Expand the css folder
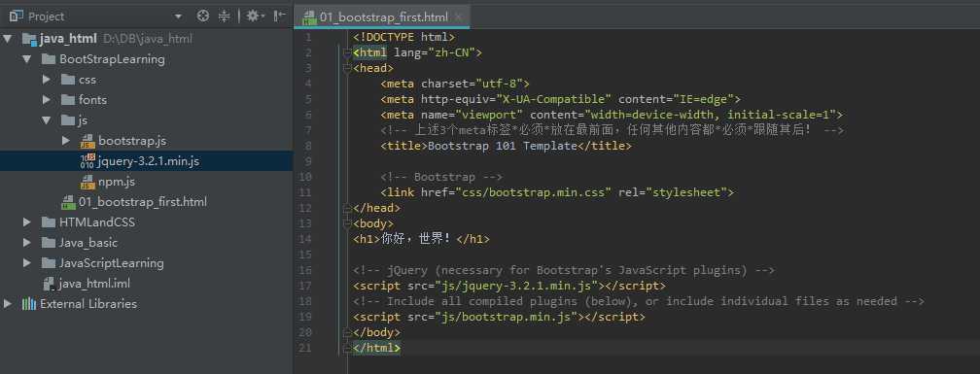The width and height of the screenshot is (980, 374). pyautogui.click(x=47, y=80)
